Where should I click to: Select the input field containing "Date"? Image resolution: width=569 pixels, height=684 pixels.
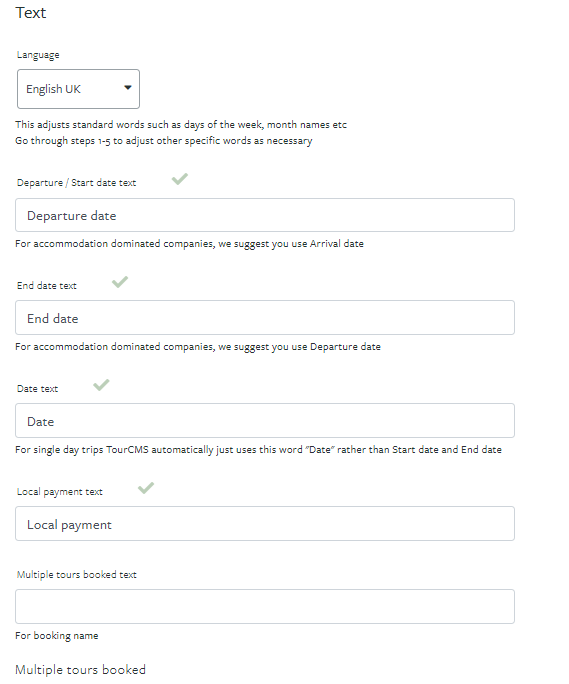point(265,421)
